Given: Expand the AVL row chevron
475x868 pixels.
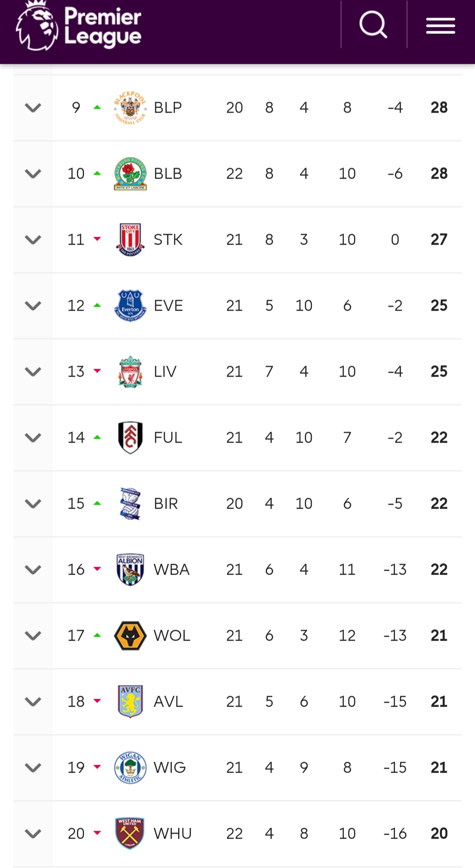Looking at the screenshot, I should point(33,702).
